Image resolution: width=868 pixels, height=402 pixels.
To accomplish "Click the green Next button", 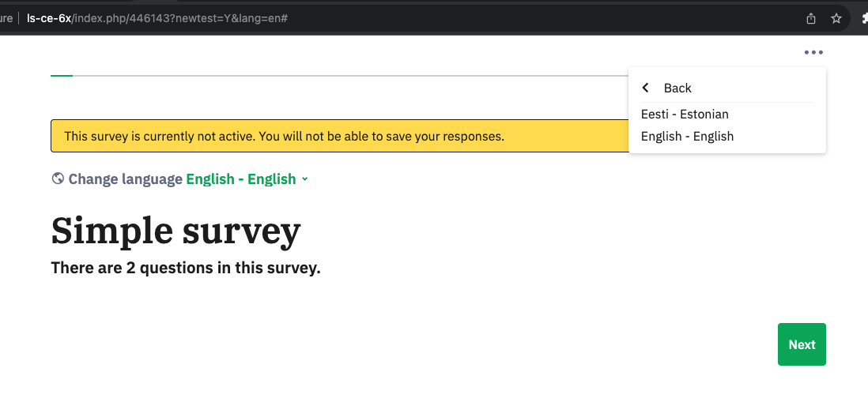I will pos(802,344).
